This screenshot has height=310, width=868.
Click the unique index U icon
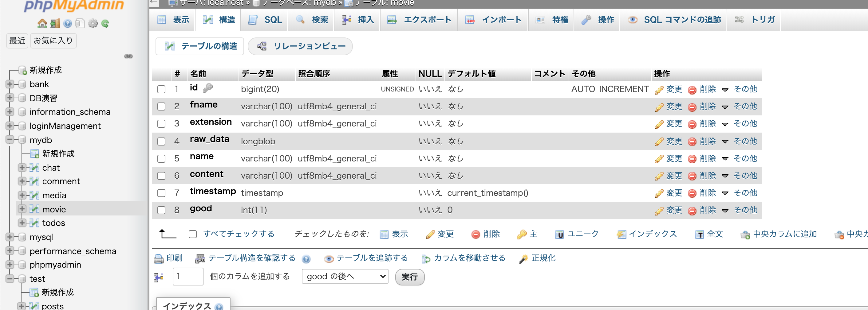pos(559,234)
